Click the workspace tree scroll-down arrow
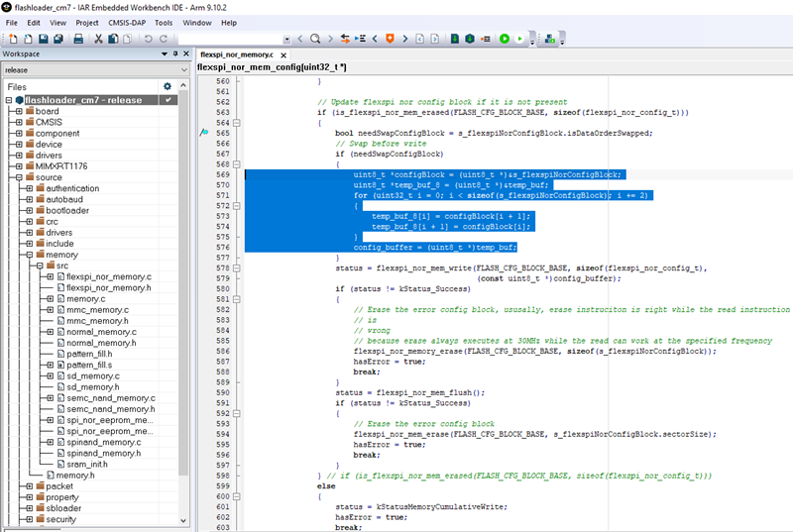Viewport: 793px width, 532px height. coord(183,520)
